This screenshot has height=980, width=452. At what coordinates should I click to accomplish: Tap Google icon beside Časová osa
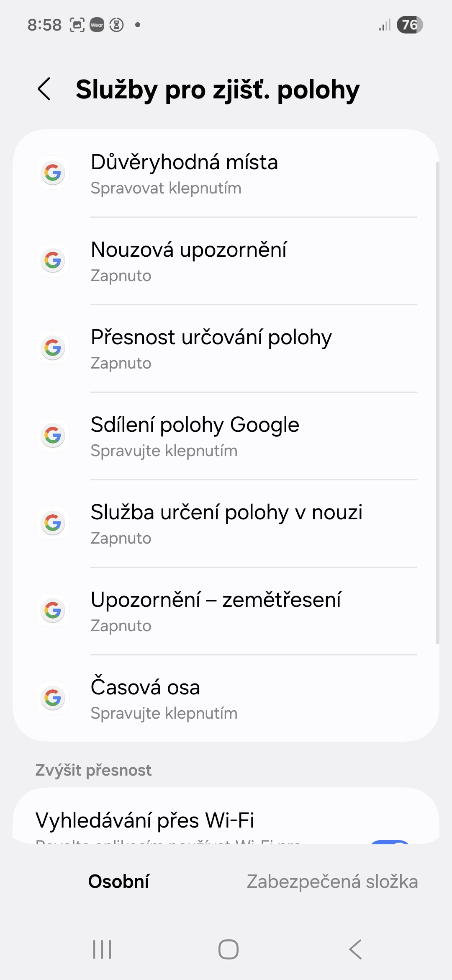coord(53,698)
